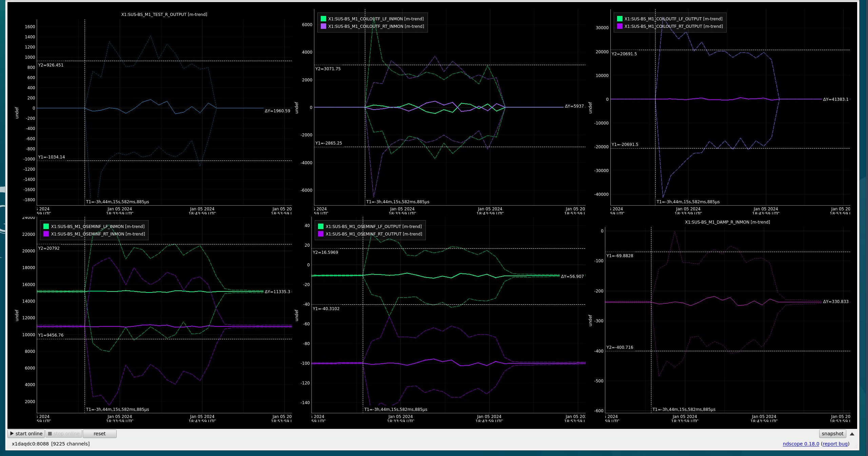Click the OSEMINF_RT_OUTPUT purple legend swatch

pyautogui.click(x=321, y=234)
